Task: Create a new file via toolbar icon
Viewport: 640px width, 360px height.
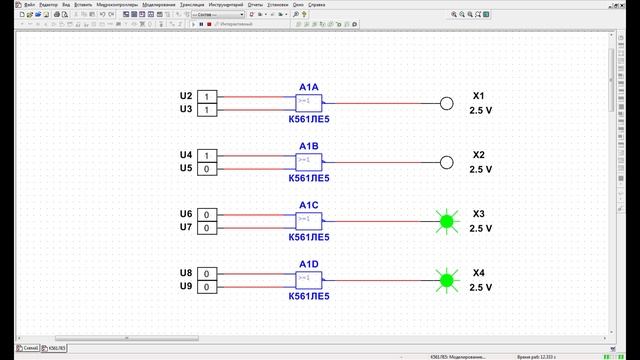Action: click(x=22, y=14)
